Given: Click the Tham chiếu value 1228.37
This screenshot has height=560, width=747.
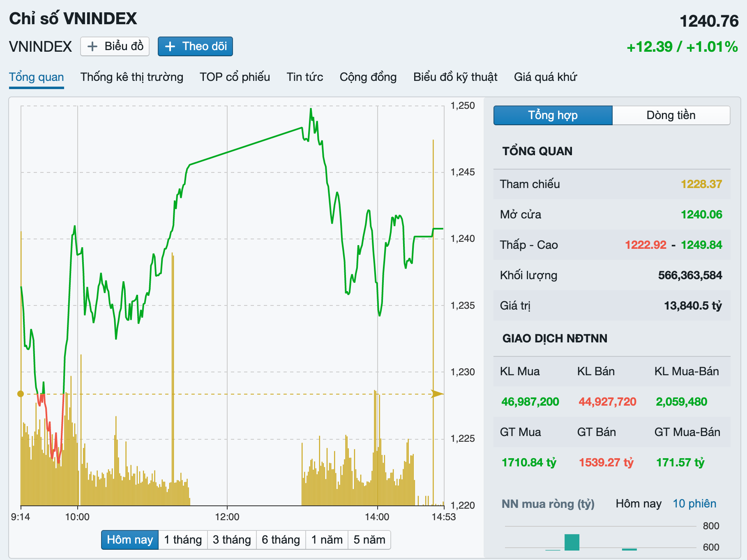Looking at the screenshot, I should click(701, 184).
